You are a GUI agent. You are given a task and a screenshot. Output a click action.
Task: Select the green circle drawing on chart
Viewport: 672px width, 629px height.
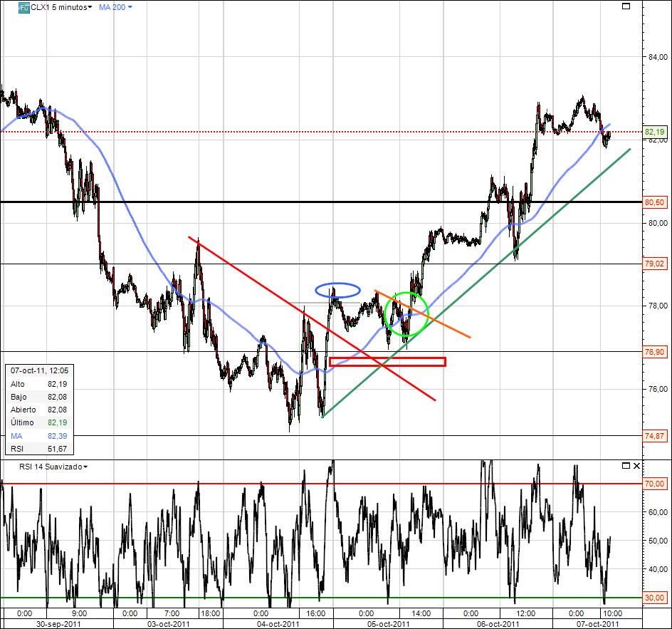pos(406,313)
